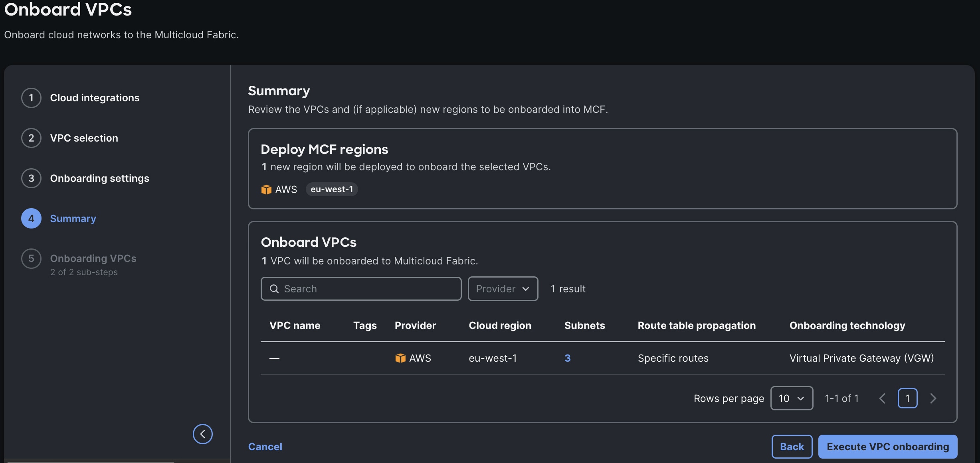This screenshot has width=980, height=463.
Task: Click the AWS icon in the VPC table row
Action: coord(400,358)
